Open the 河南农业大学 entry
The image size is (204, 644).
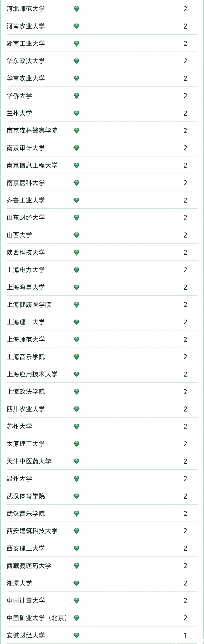(x=26, y=26)
